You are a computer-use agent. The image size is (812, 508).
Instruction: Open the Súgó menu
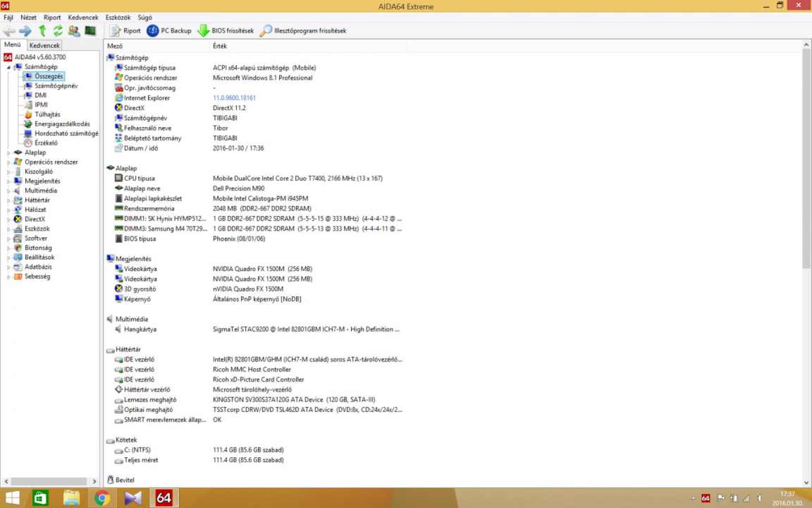(145, 17)
